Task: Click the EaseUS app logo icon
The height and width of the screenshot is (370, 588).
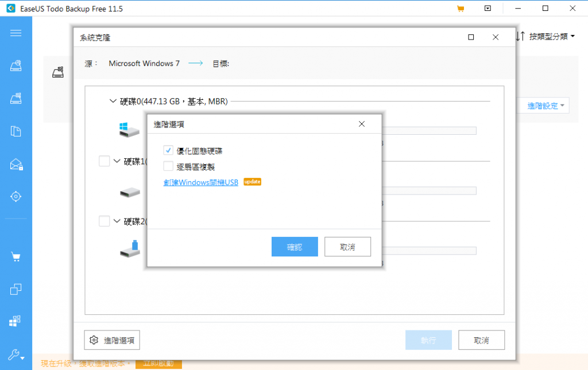Action: [11, 8]
